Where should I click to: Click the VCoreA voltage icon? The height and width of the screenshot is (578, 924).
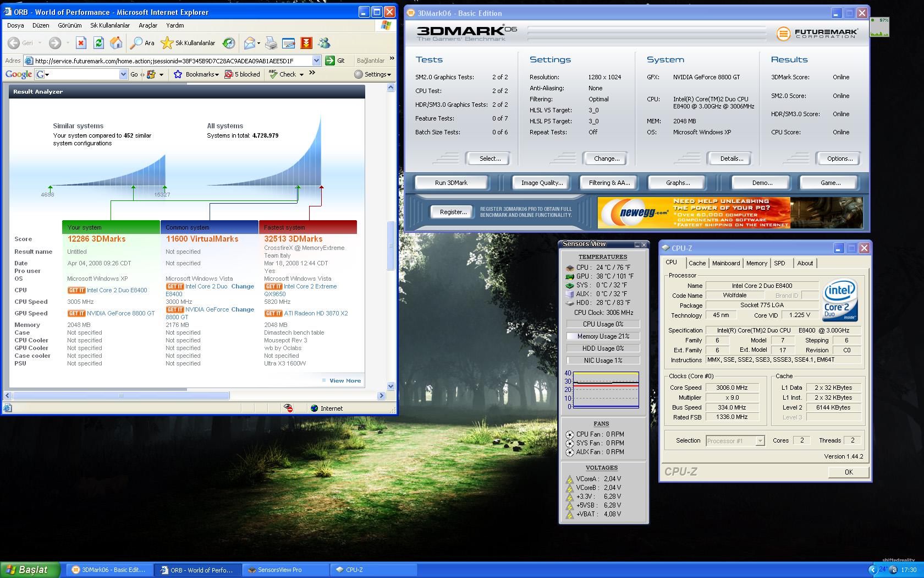(x=570, y=479)
